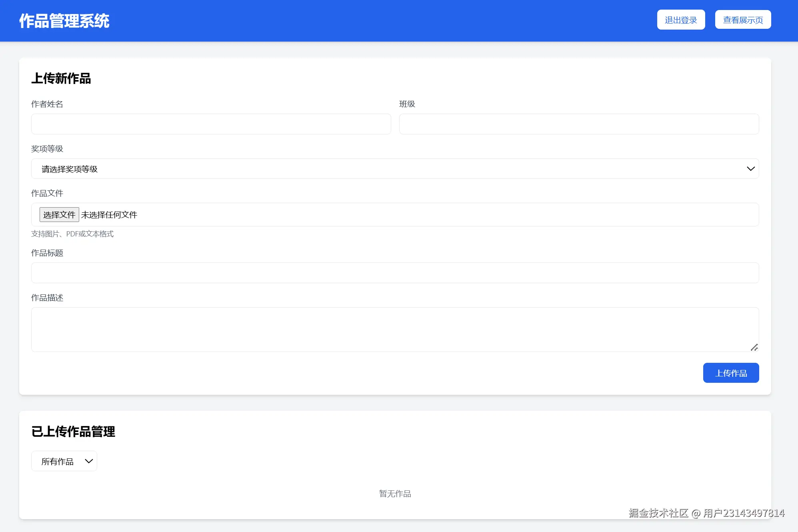The image size is (798, 532).
Task: Open the 查看展示页 showcase page
Action: point(743,20)
